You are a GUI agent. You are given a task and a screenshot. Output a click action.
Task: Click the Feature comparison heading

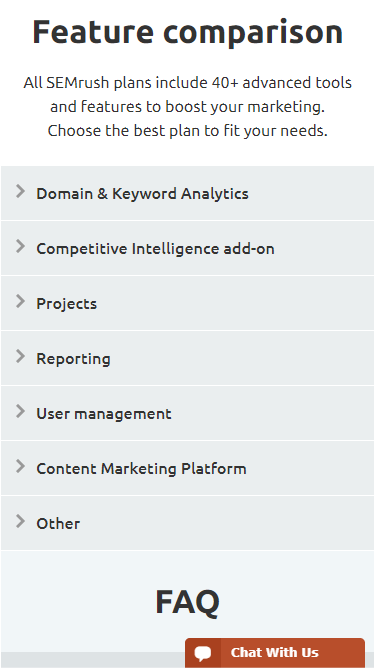tap(188, 32)
